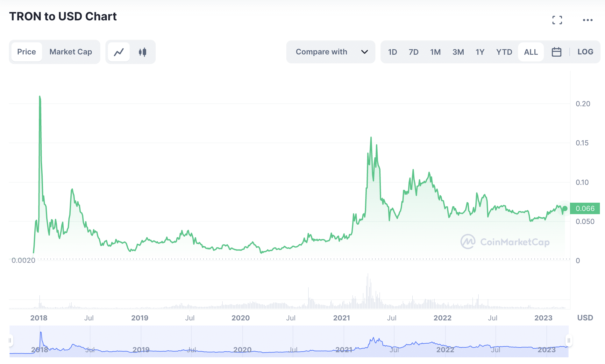Grab the right range navigator handle
The width and height of the screenshot is (605, 364).
coord(569,341)
